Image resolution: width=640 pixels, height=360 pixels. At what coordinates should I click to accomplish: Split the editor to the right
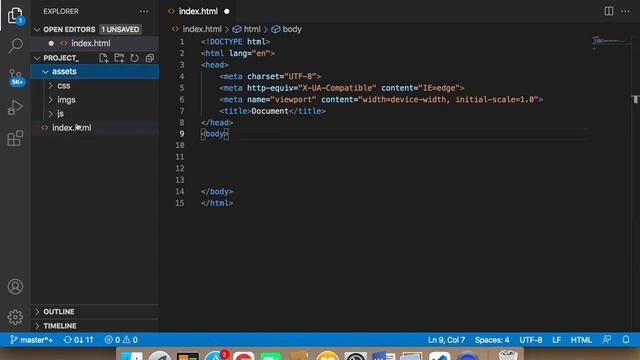[x=609, y=11]
